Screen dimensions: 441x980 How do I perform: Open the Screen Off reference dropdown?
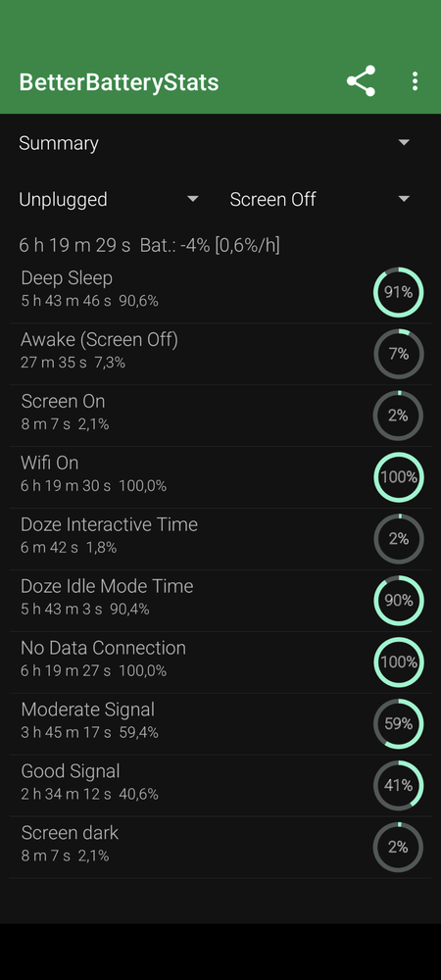point(319,199)
